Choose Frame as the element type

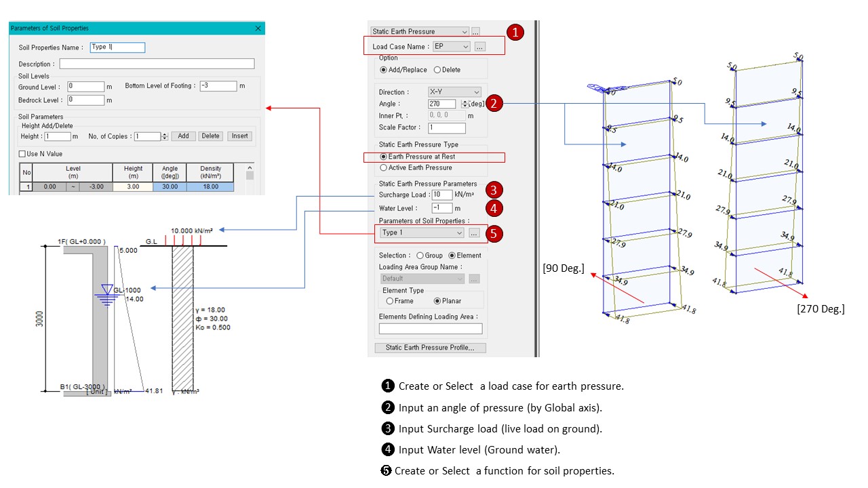point(390,301)
